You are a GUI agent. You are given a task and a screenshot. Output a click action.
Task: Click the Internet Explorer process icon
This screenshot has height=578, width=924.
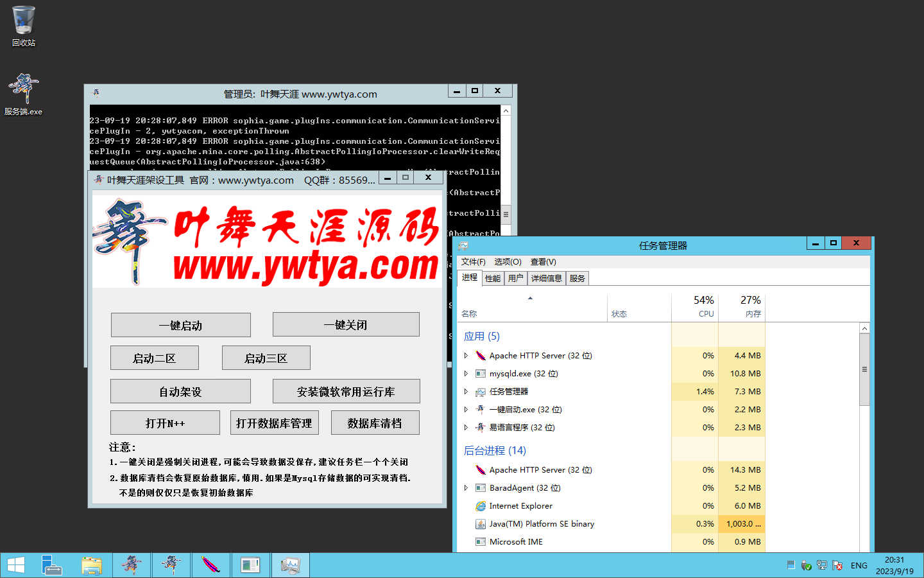click(481, 505)
